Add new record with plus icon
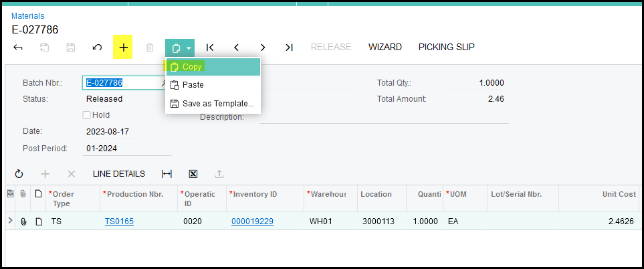 point(123,48)
